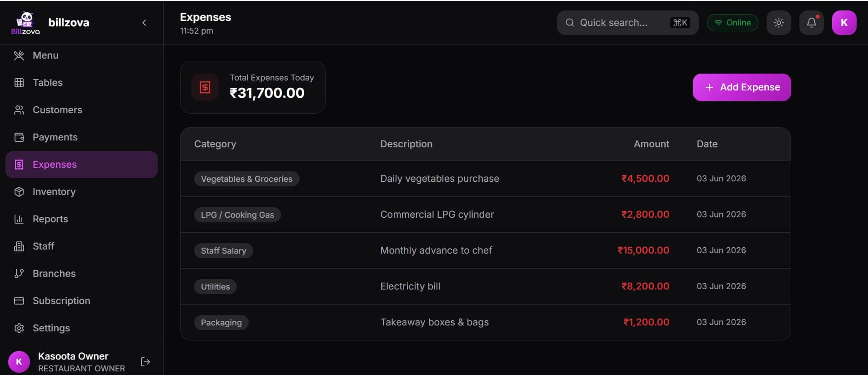Click the Kasoota Owner avatar in sidebar footer
This screenshot has height=375, width=868.
click(19, 362)
